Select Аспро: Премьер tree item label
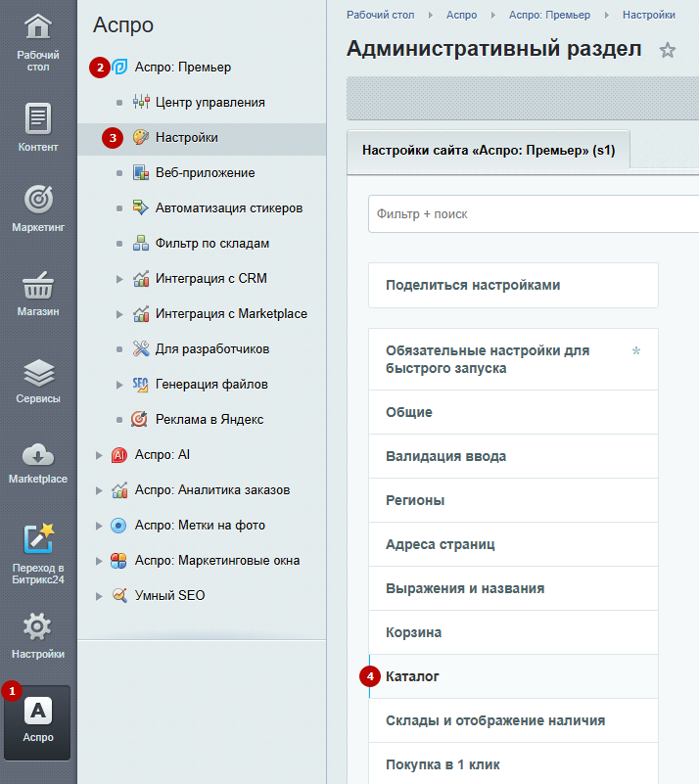699x784 pixels. click(x=183, y=67)
